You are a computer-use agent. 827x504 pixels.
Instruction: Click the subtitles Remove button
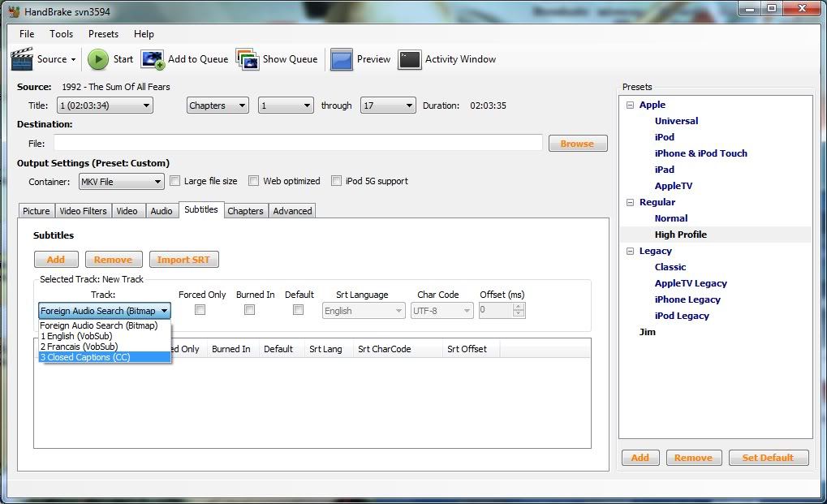point(114,260)
